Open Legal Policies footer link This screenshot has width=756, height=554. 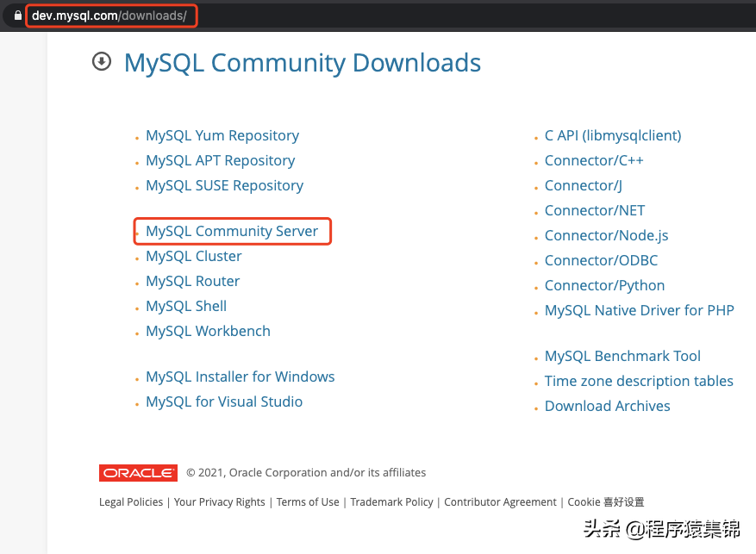tap(131, 502)
